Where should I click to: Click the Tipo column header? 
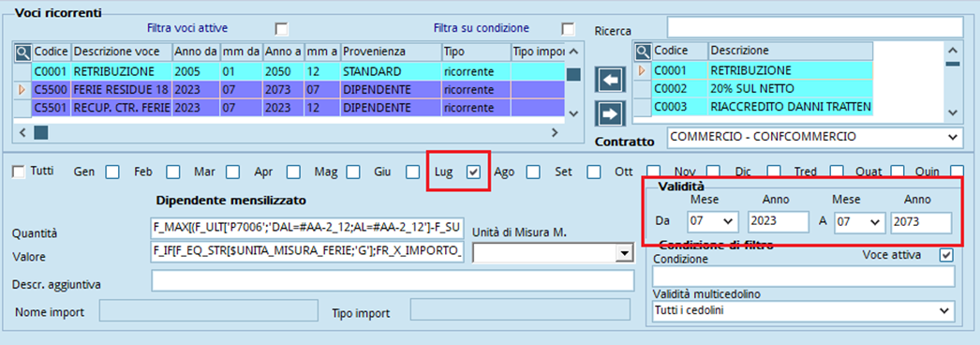click(475, 52)
